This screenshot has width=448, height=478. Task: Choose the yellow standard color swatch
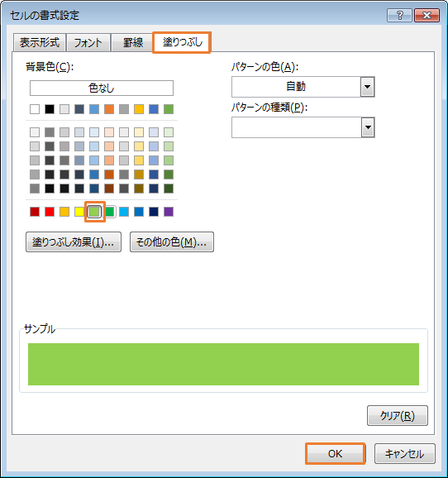[79, 212]
